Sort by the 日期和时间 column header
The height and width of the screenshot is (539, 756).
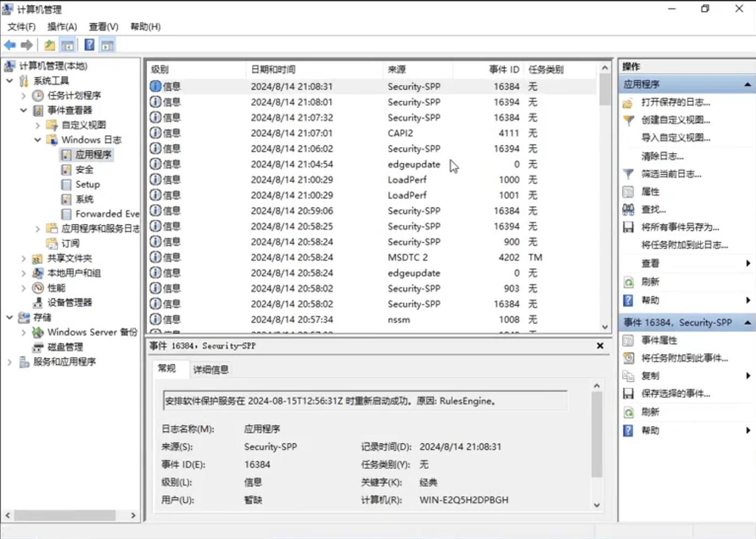tap(315, 69)
